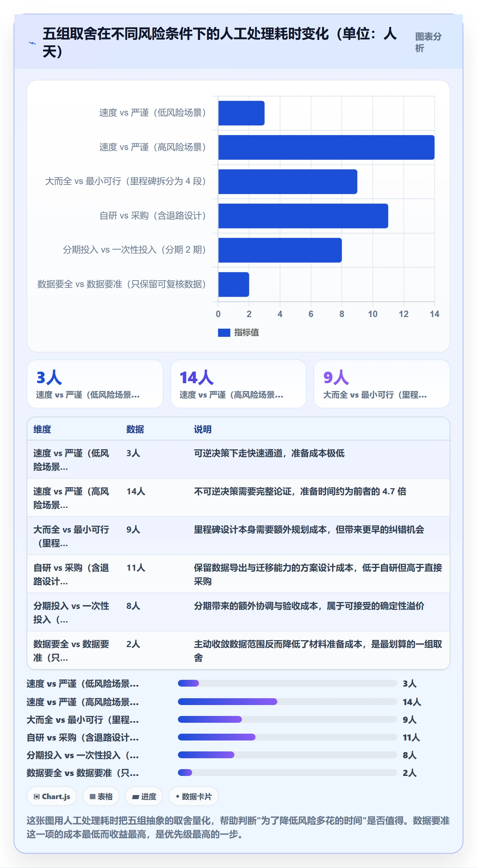
Task: Click table cell 14人
Action: tap(136, 491)
